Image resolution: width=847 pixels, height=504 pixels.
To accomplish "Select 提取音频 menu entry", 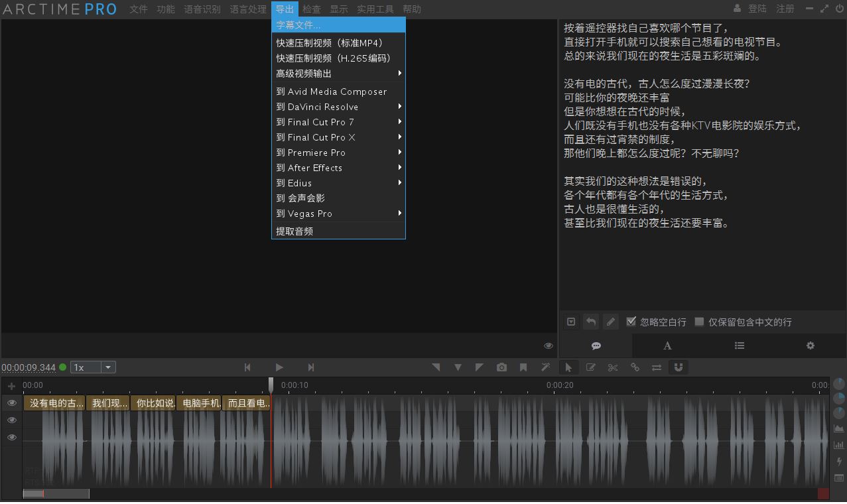I will 338,231.
